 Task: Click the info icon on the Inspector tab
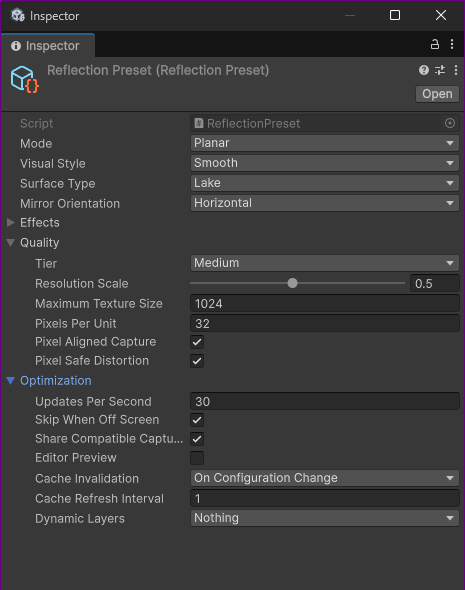coord(16,46)
